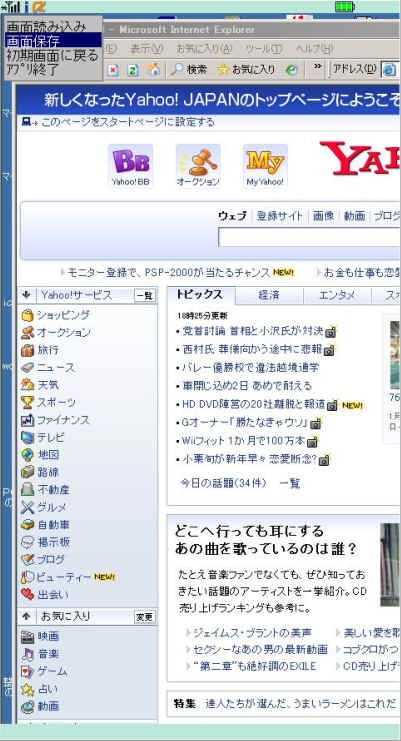This screenshot has width=401, height=741.
Task: Click the PSP-2000 モニター登録 promo link
Action: point(169,273)
